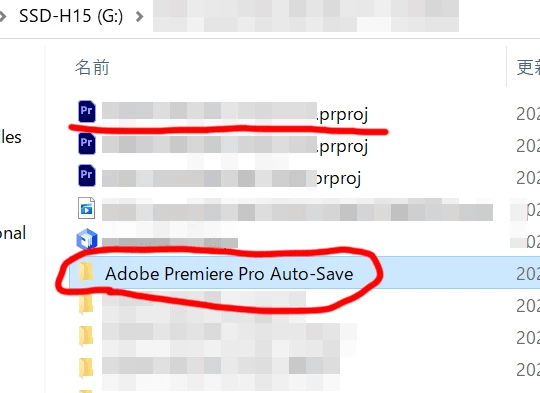This screenshot has width=540, height=393.
Task: Select the second .prproj file name text
Action: [x=235, y=145]
